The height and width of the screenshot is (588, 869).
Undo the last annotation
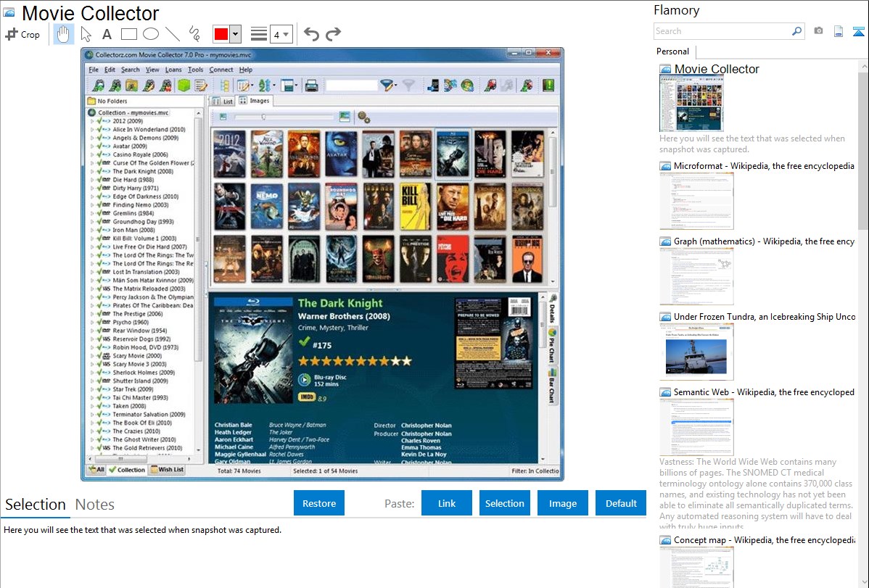click(x=311, y=34)
